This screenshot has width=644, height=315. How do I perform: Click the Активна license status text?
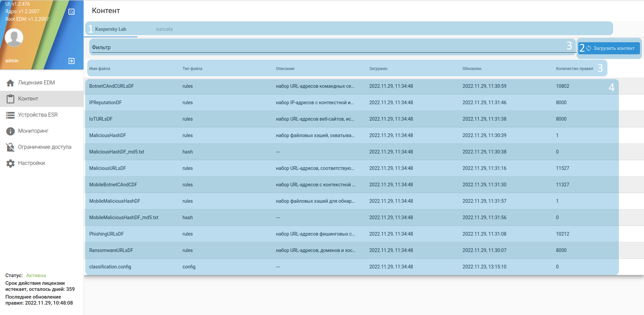coord(36,275)
